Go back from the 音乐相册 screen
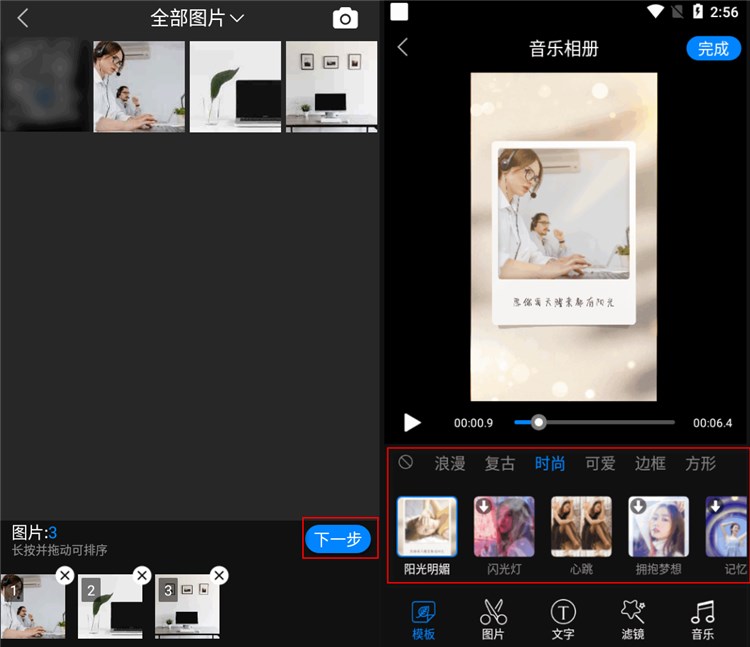The height and width of the screenshot is (647, 750). (403, 47)
